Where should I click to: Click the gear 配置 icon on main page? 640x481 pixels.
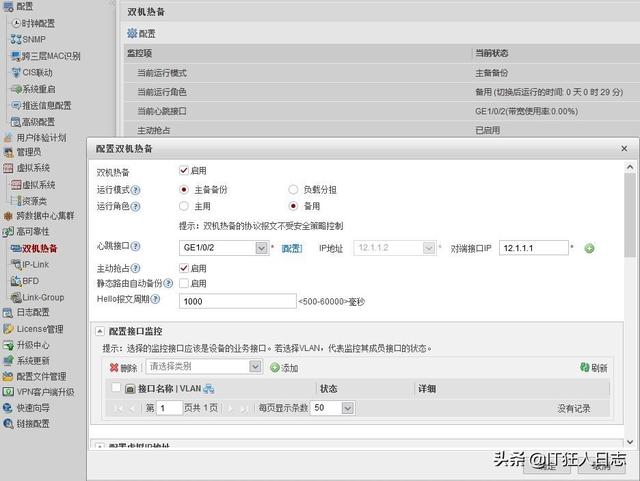tap(132, 33)
